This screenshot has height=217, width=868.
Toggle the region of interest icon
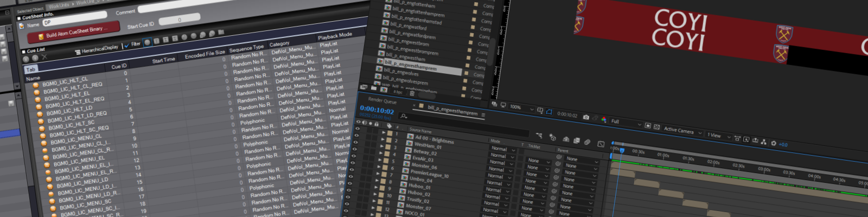click(549, 111)
